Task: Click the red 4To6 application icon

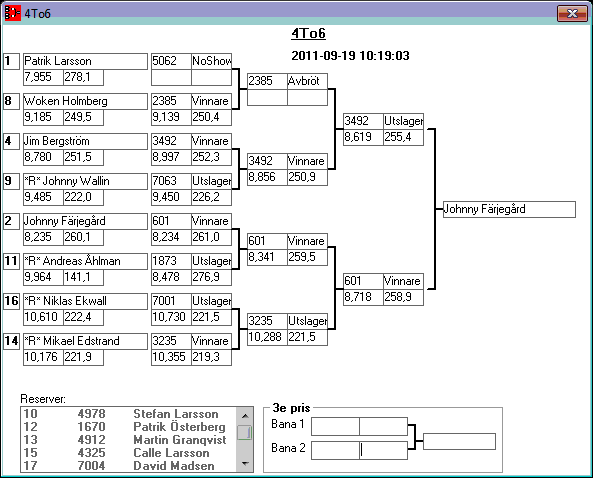Action: pos(12,13)
